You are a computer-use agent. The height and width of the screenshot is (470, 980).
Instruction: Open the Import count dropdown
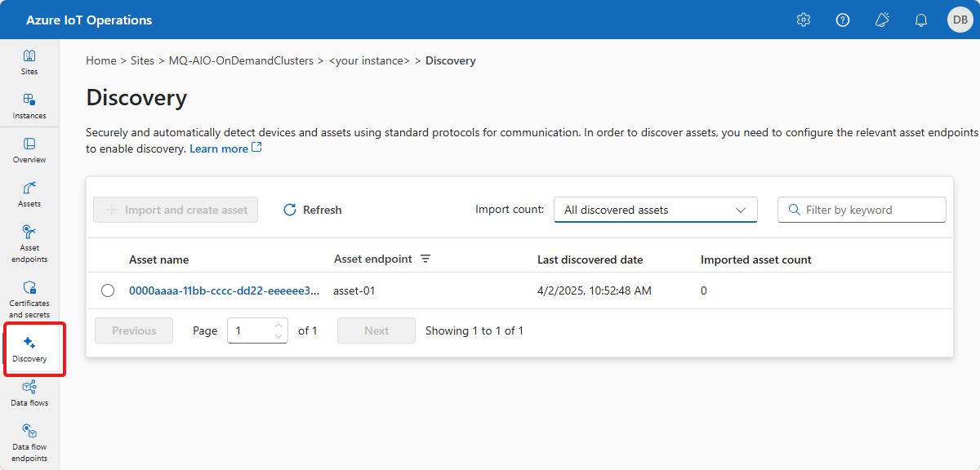click(x=656, y=210)
